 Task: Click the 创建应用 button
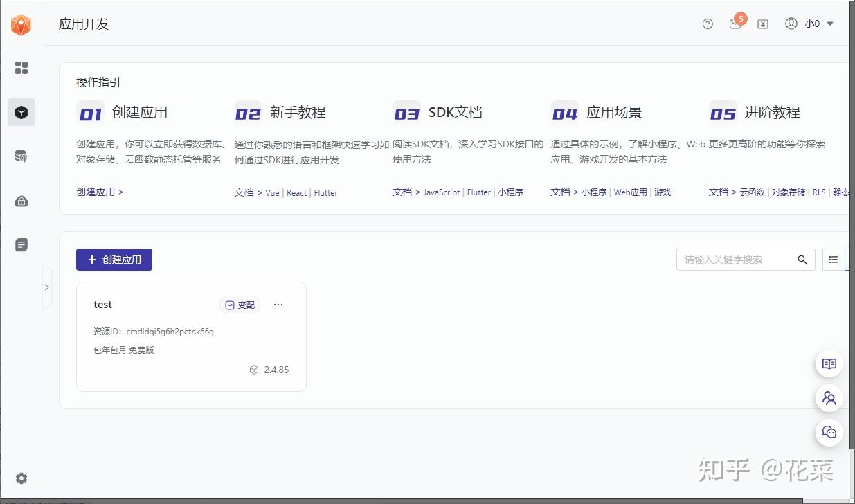[x=114, y=259]
